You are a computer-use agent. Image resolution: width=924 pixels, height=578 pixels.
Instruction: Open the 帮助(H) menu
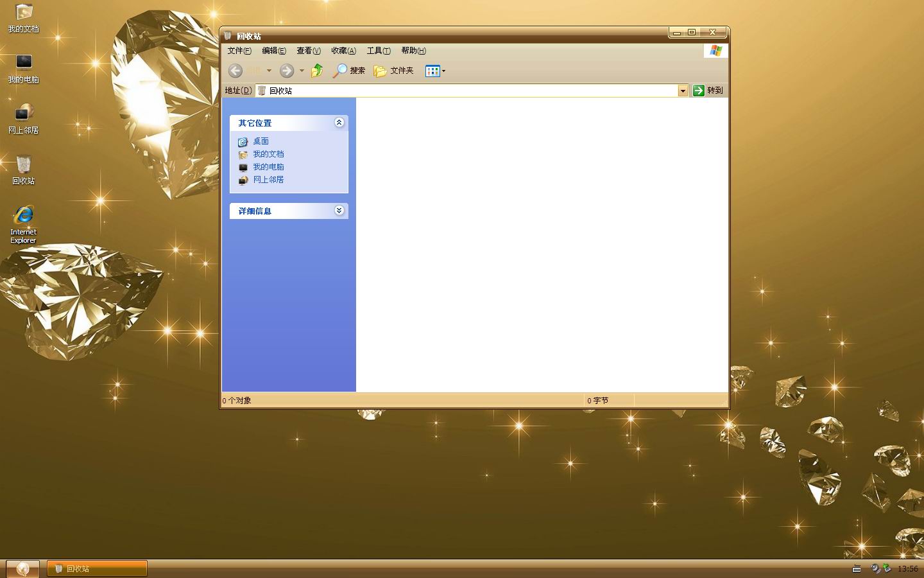point(413,51)
